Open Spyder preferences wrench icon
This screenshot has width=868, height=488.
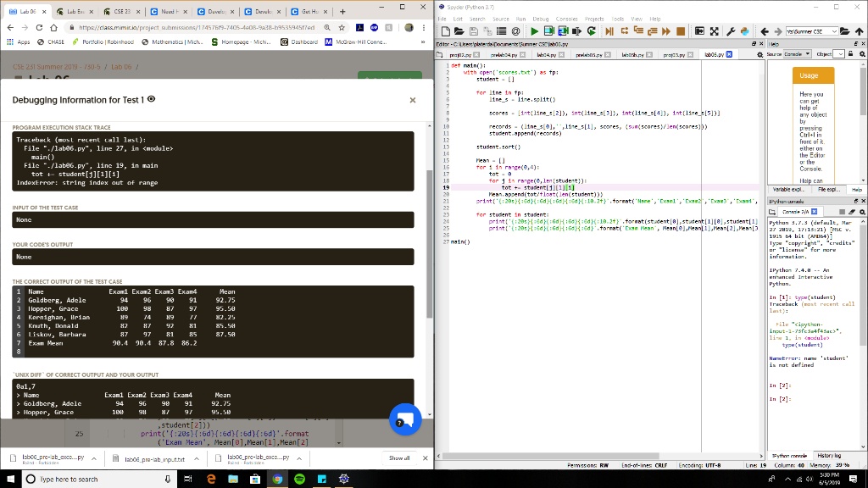(731, 31)
